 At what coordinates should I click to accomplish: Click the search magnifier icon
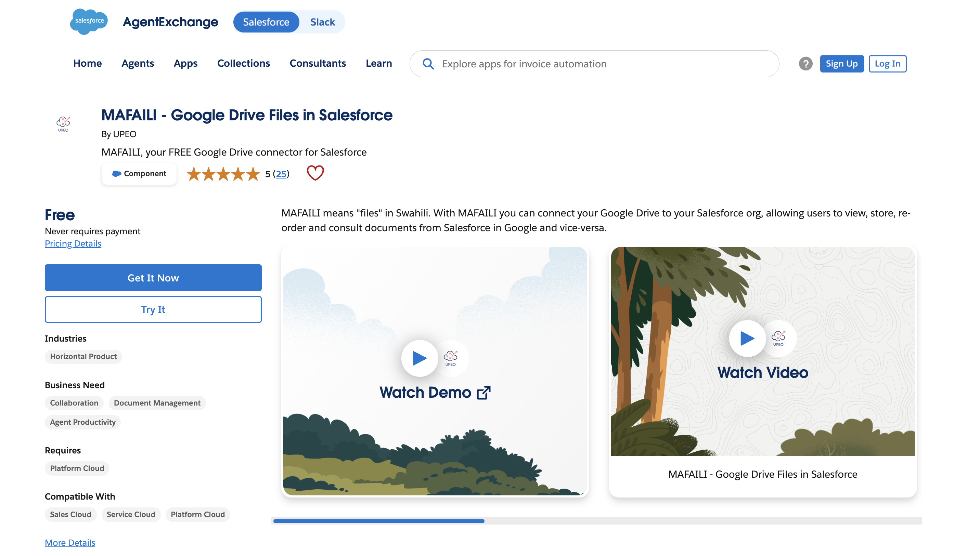coord(428,64)
